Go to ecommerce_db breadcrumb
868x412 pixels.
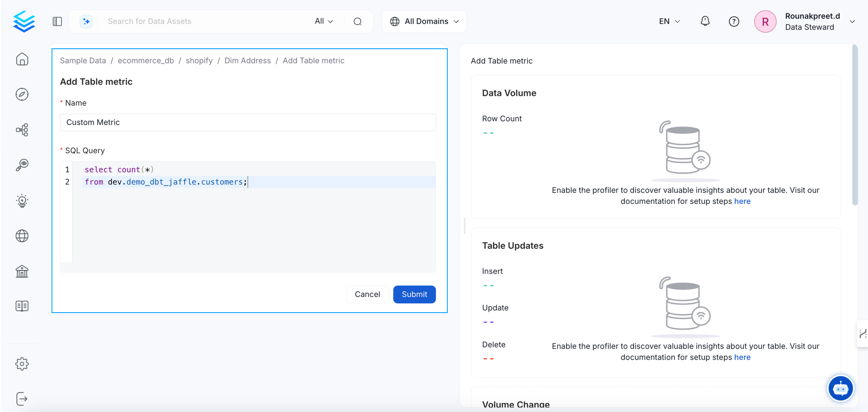pyautogui.click(x=146, y=61)
